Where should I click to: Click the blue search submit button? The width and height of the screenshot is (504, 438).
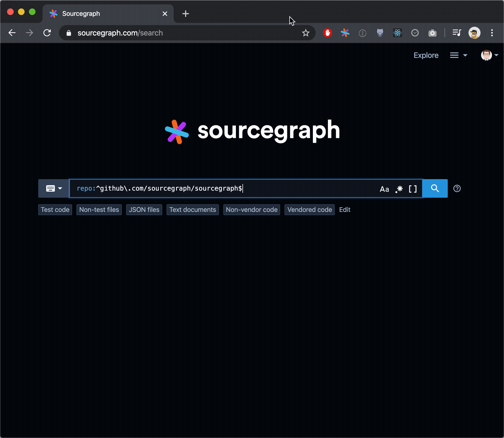click(x=435, y=188)
